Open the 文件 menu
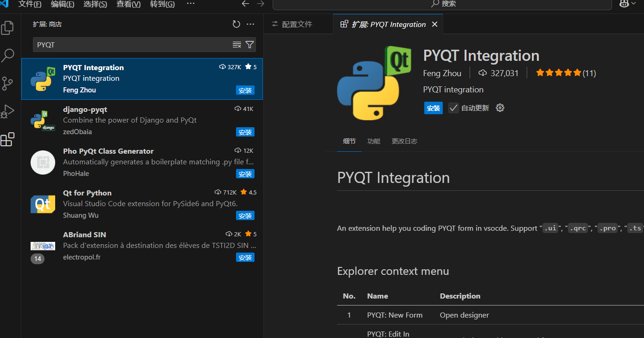Viewport: 644px width, 338px height. coord(30,4)
